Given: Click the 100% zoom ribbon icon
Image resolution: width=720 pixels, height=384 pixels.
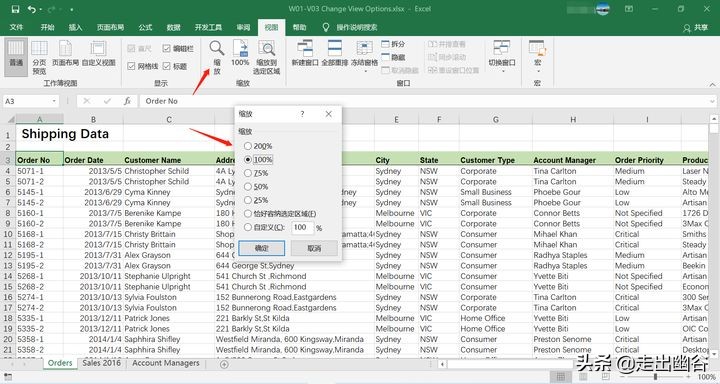Looking at the screenshot, I should (x=240, y=53).
